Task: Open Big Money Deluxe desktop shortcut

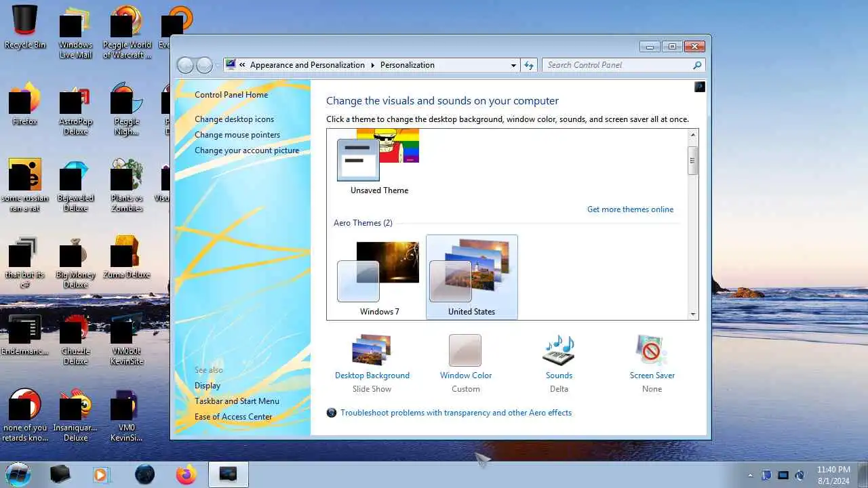Action: point(75,262)
